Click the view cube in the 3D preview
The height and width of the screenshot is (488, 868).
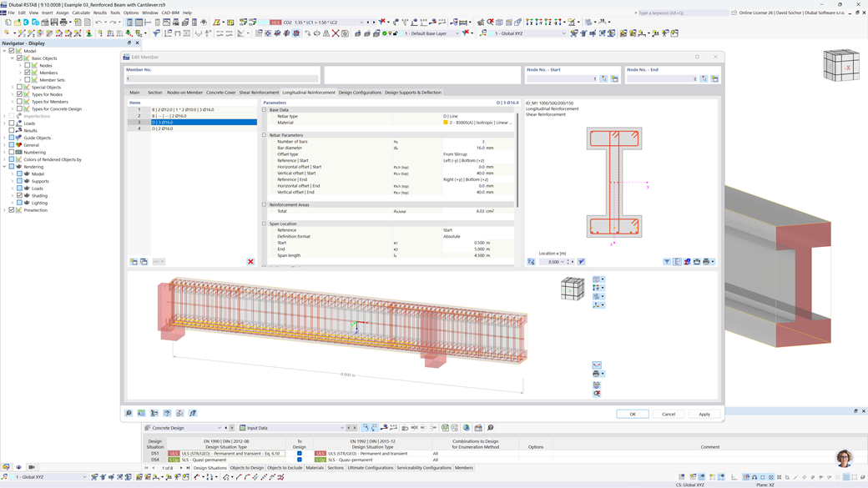point(573,289)
